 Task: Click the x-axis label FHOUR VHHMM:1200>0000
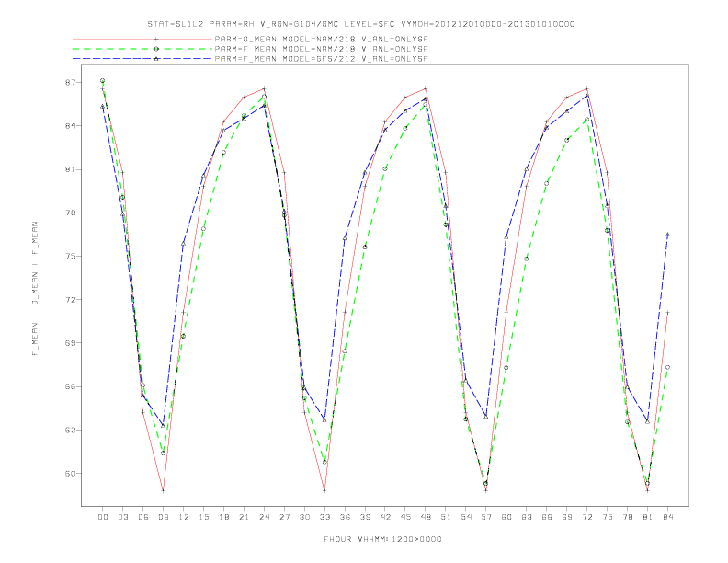click(382, 539)
